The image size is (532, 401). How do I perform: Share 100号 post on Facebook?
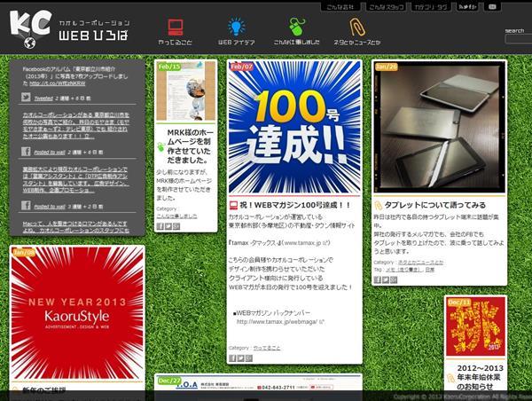coord(232,358)
